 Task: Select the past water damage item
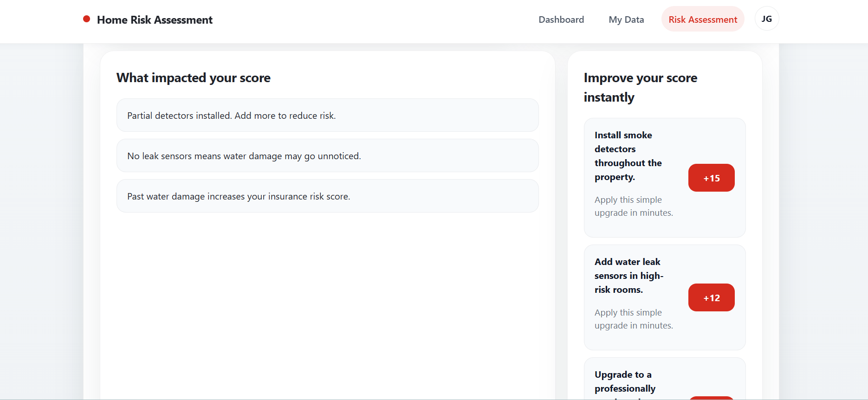tap(327, 196)
